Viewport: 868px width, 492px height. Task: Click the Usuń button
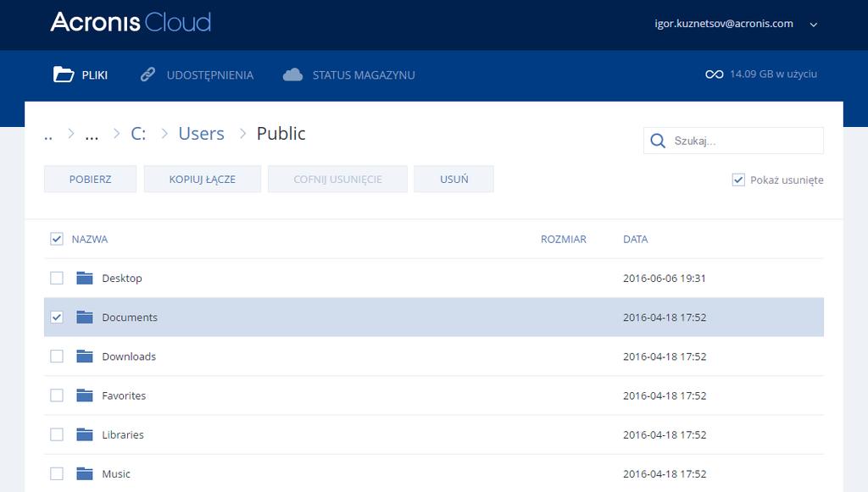(454, 180)
